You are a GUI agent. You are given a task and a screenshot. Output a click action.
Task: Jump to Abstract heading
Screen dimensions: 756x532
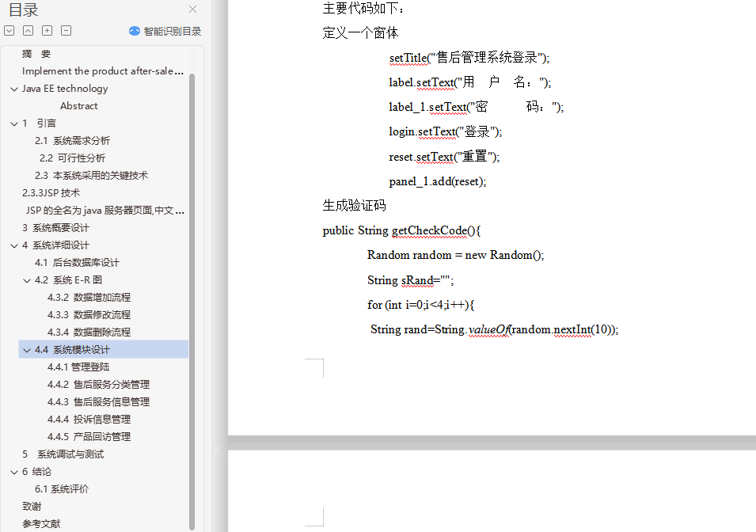(78, 106)
